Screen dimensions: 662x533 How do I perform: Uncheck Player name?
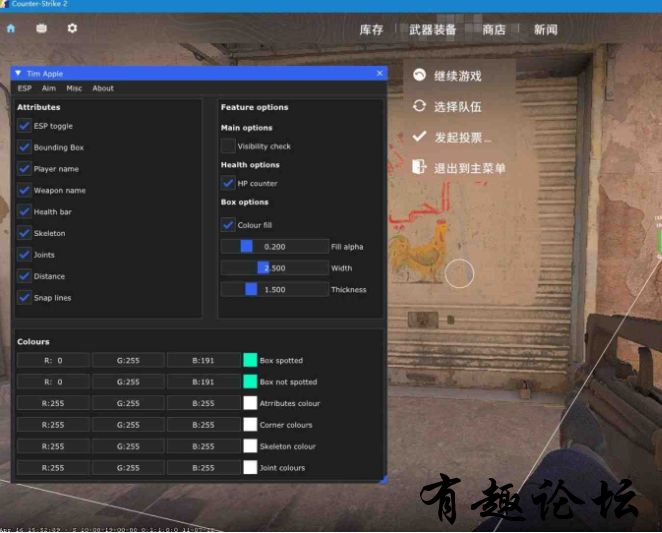[24, 169]
